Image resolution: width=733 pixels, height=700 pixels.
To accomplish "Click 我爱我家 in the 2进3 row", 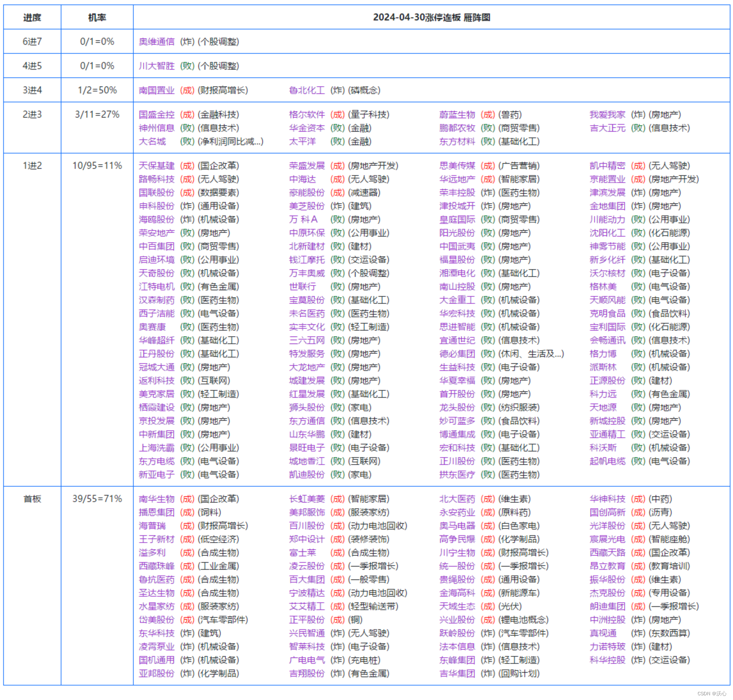I will pyautogui.click(x=607, y=114).
